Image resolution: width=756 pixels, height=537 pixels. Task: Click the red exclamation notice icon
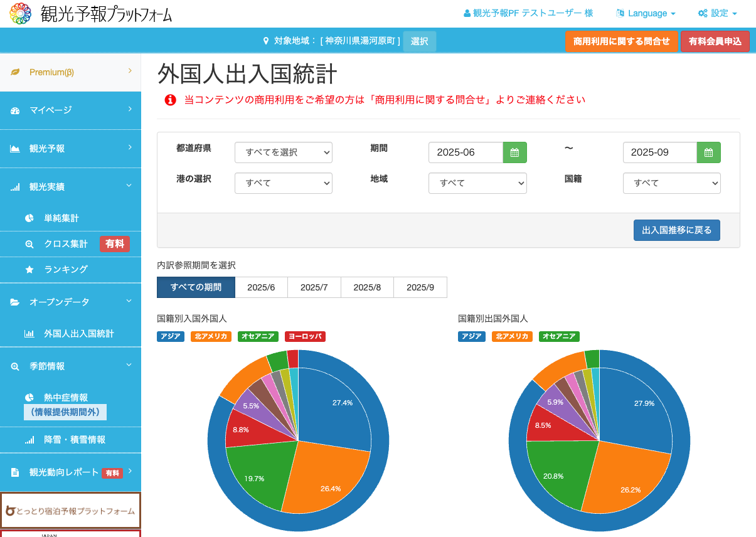[x=170, y=100]
